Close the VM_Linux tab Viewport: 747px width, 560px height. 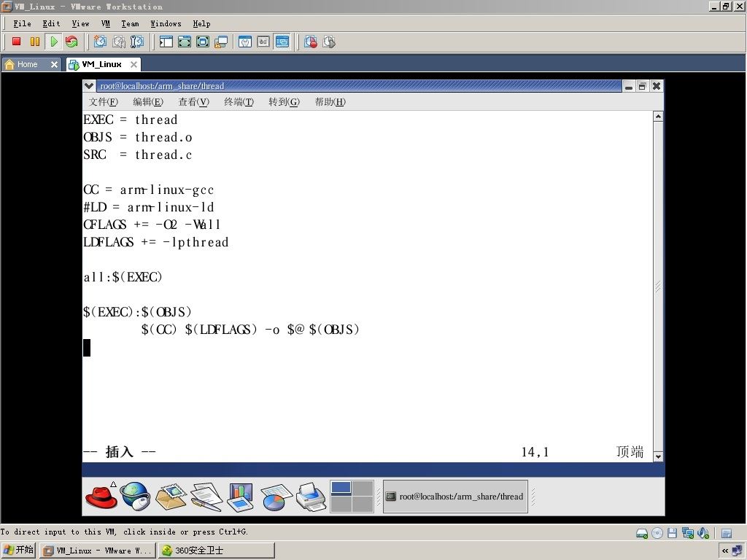coord(134,64)
